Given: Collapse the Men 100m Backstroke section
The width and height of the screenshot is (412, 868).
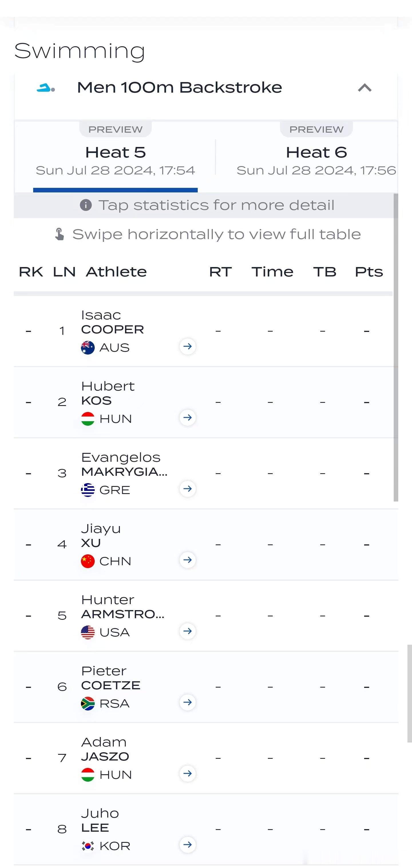Looking at the screenshot, I should coord(365,88).
